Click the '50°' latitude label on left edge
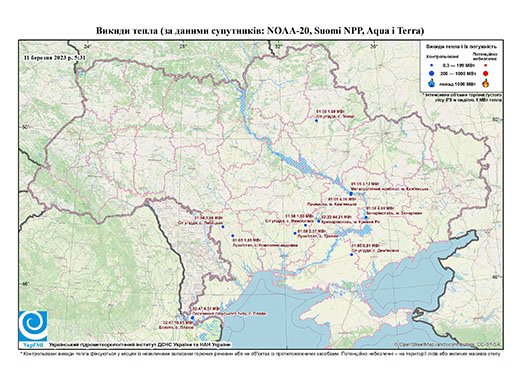The image size is (520, 368). 25,127
